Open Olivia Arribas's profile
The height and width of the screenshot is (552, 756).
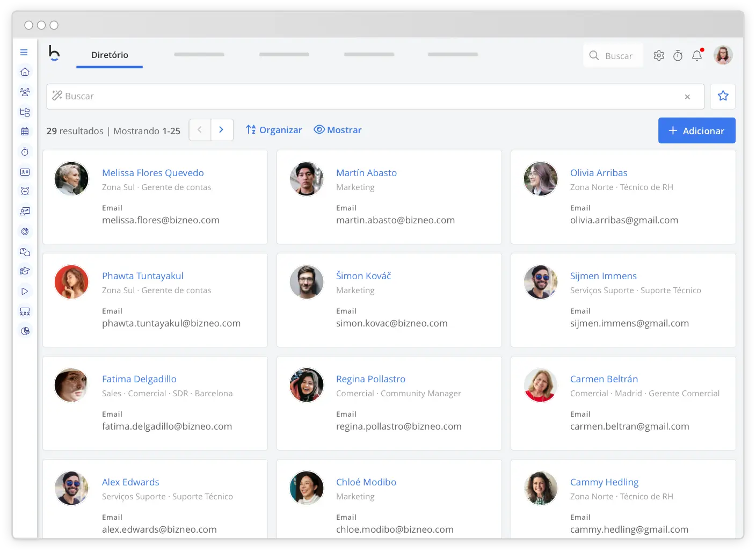599,173
